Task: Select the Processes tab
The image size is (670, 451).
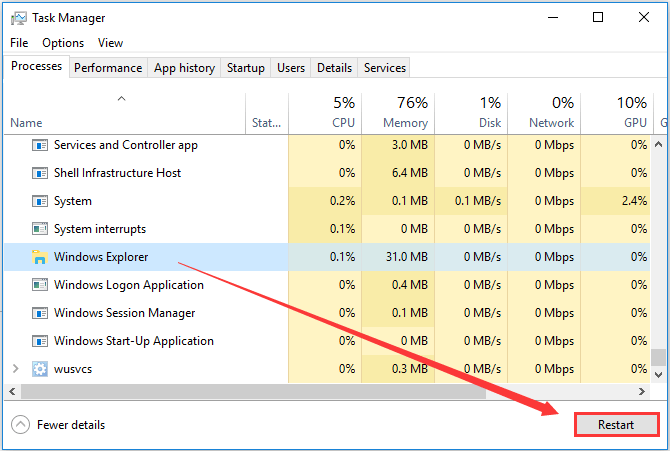Action: [x=36, y=66]
